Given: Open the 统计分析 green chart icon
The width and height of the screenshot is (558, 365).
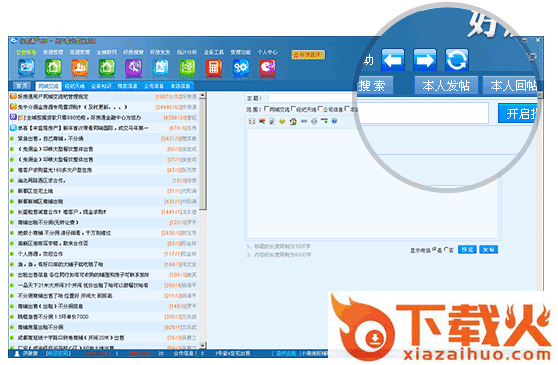Looking at the screenshot, I should tap(187, 67).
